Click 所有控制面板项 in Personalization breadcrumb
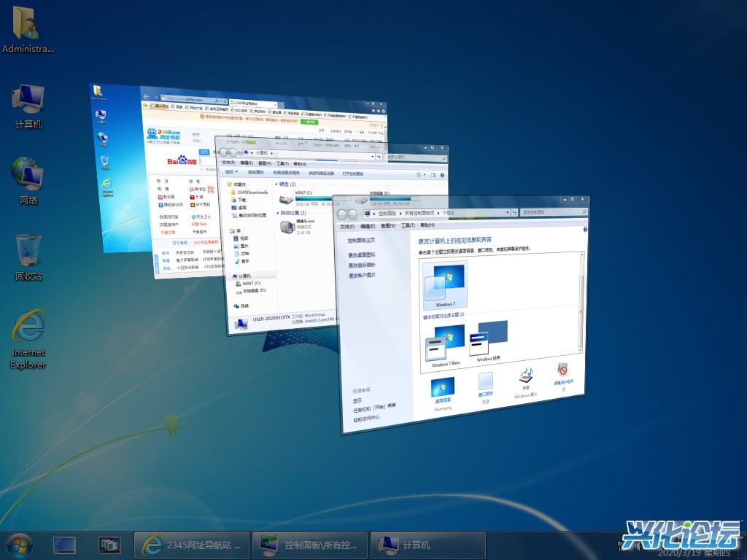The image size is (747, 560). point(419,213)
